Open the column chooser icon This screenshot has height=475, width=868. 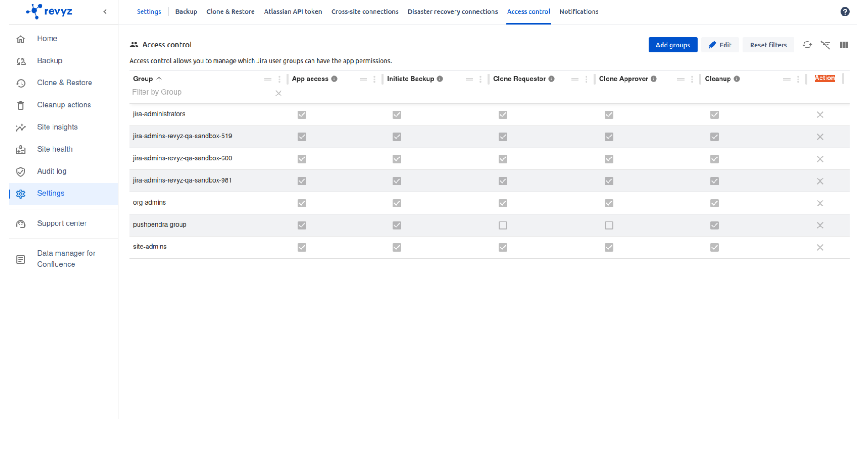(x=844, y=45)
